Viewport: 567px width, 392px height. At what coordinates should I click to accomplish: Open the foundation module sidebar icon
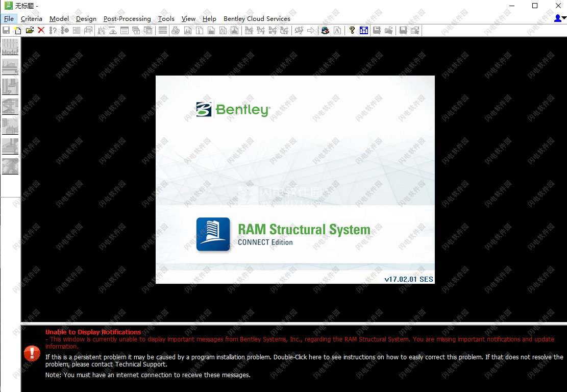tap(10, 146)
